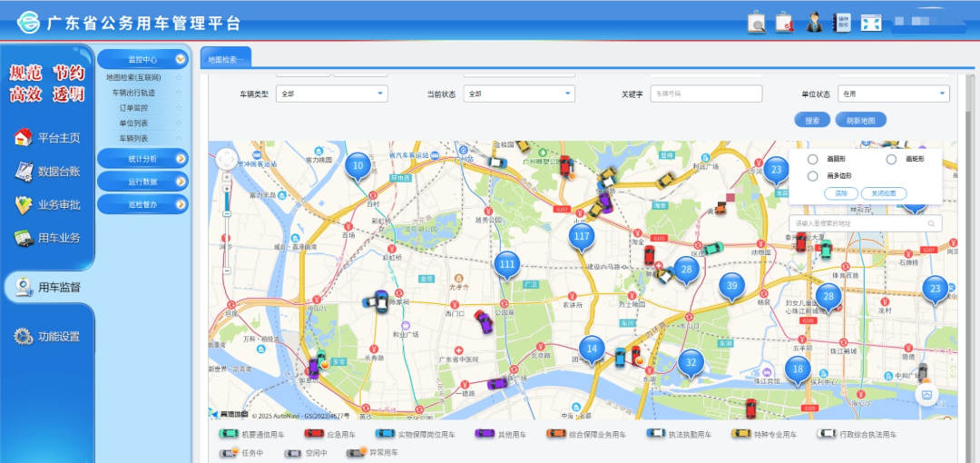Click the map cluster marker labeled 117
This screenshot has width=980, height=463.
(x=582, y=237)
